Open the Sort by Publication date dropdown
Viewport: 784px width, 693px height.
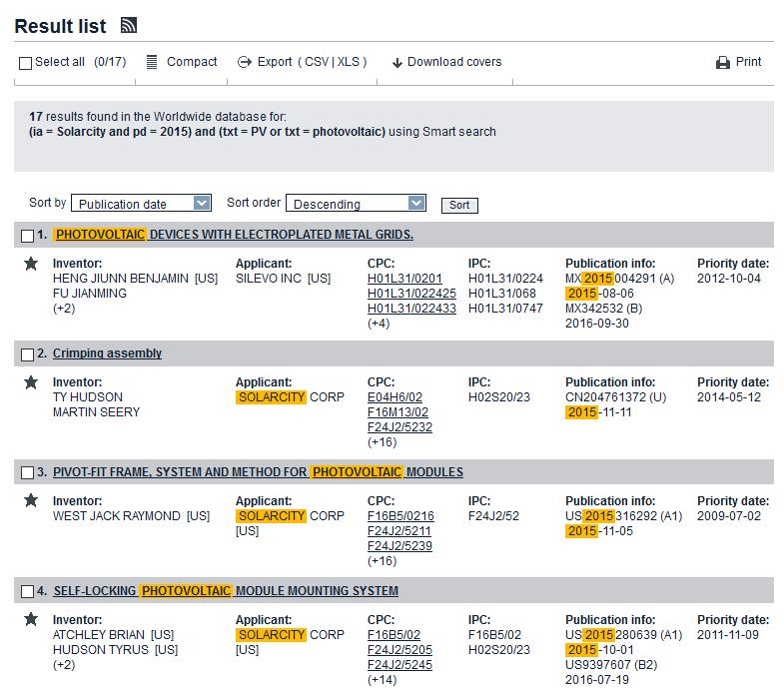(141, 203)
